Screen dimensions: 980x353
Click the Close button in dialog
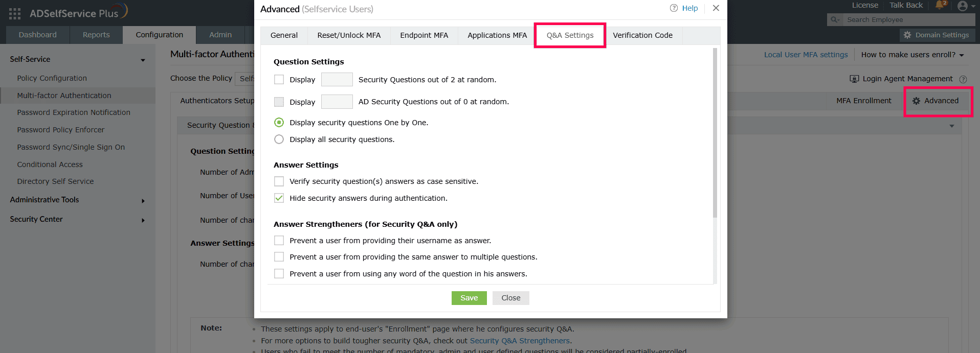pyautogui.click(x=510, y=298)
